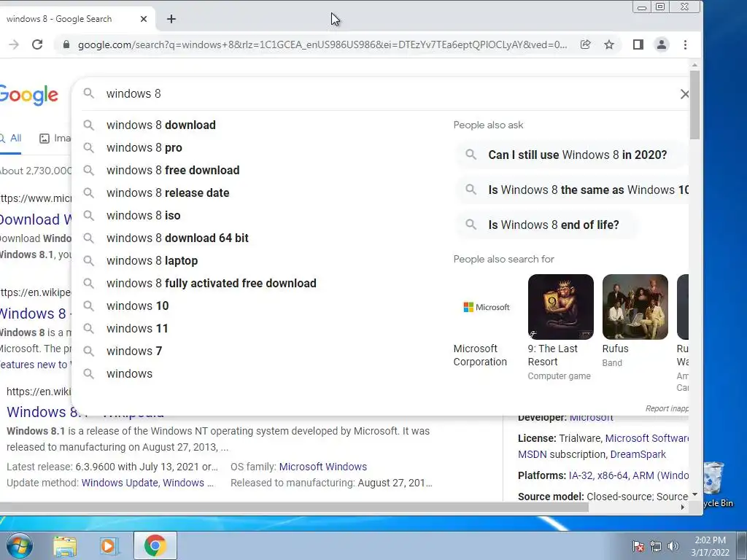Image resolution: width=747 pixels, height=560 pixels.
Task: Open a new browser tab
Action: (x=171, y=19)
